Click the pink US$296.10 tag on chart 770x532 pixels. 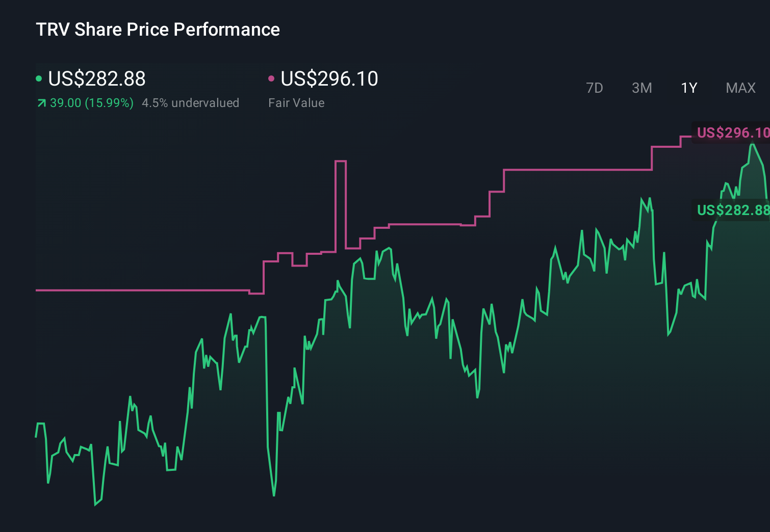pyautogui.click(x=732, y=132)
